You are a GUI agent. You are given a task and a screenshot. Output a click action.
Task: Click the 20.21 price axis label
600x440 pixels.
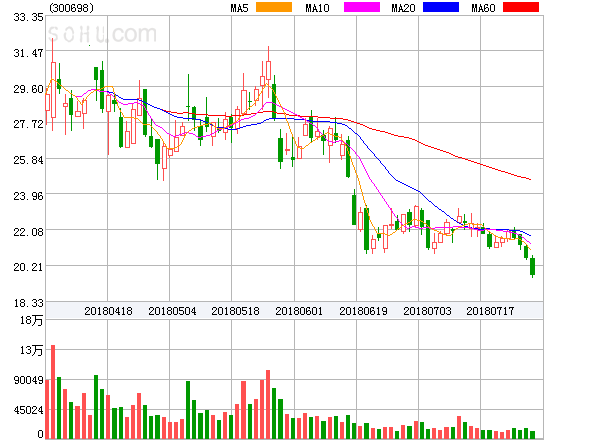point(28,267)
